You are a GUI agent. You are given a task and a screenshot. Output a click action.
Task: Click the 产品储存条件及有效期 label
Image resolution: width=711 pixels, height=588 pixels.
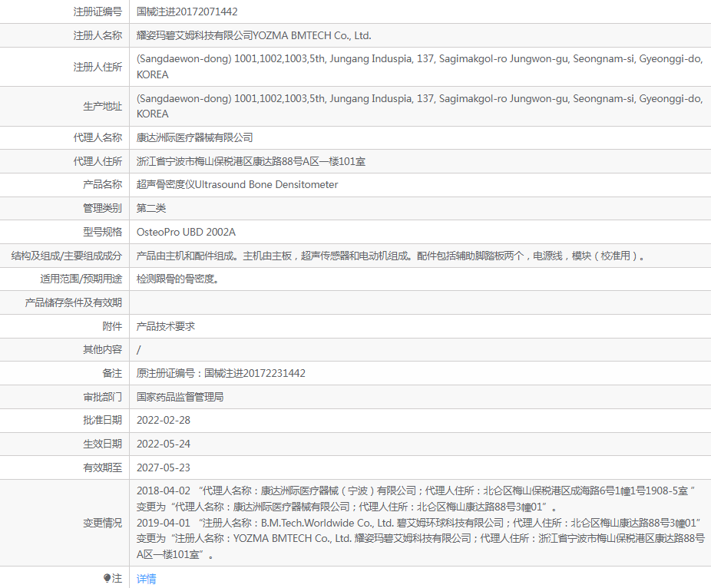pyautogui.click(x=74, y=302)
